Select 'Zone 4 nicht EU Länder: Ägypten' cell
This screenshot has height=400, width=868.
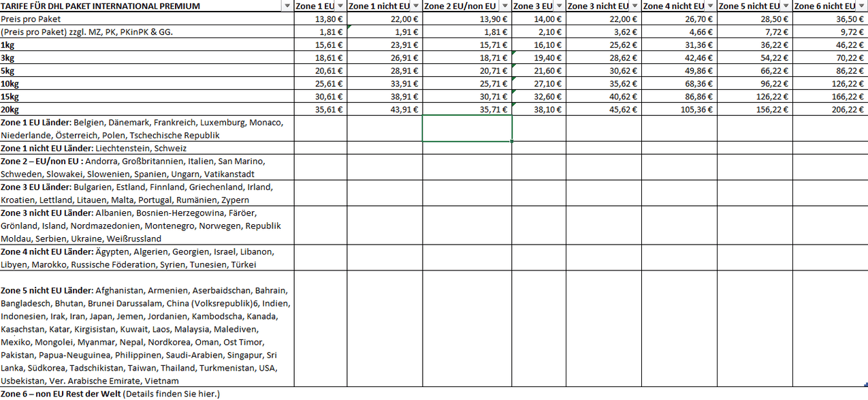pyautogui.click(x=147, y=258)
